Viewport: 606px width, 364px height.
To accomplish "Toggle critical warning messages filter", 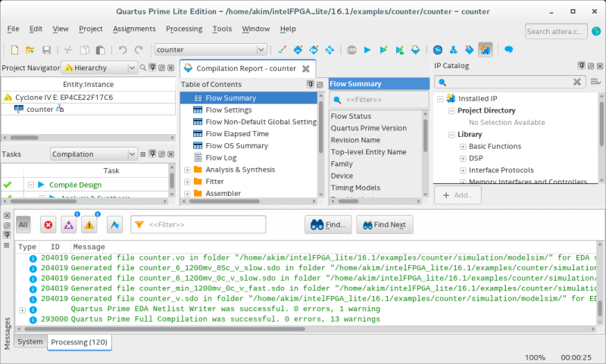I will (x=69, y=225).
